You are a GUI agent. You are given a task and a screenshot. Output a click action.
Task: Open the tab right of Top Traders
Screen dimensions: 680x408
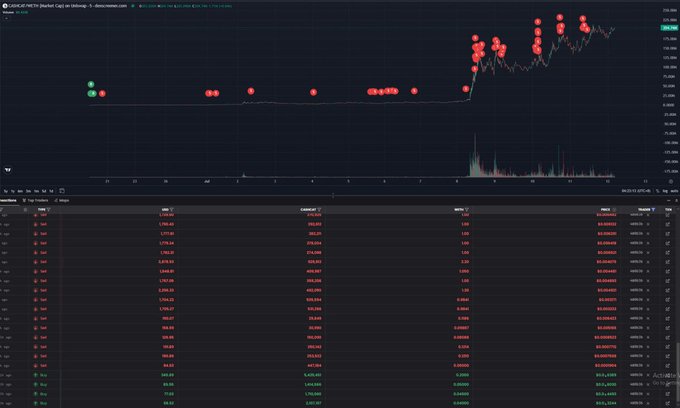tap(62, 200)
